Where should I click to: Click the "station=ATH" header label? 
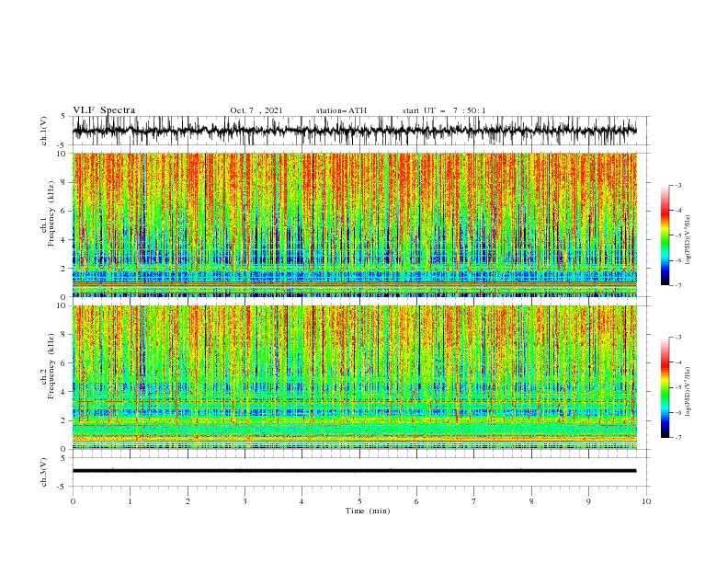[341, 110]
